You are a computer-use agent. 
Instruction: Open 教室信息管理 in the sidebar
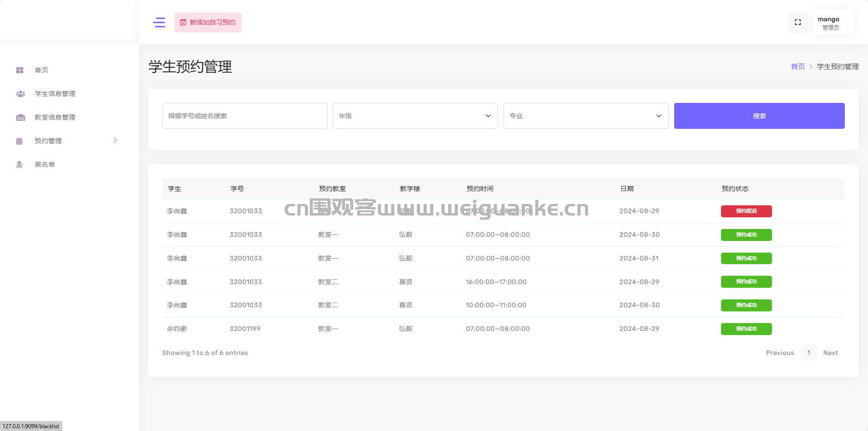[55, 117]
